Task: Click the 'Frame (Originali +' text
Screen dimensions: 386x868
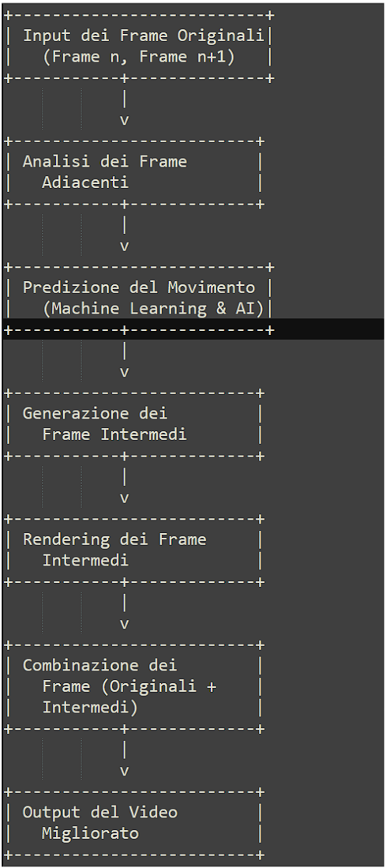Action: point(129,686)
